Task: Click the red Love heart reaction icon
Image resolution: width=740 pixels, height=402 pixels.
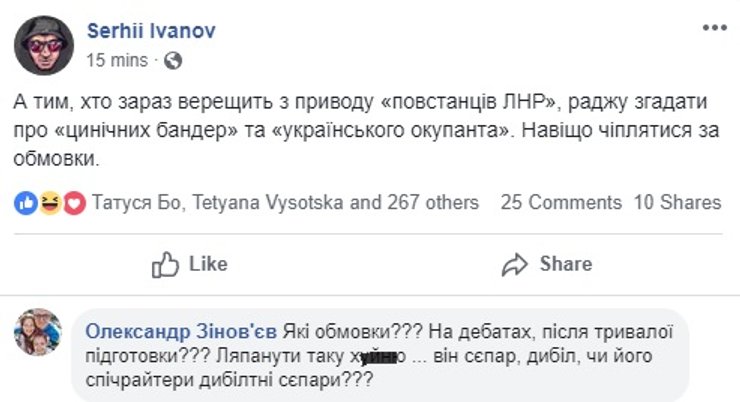Action: pyautogui.click(x=72, y=203)
